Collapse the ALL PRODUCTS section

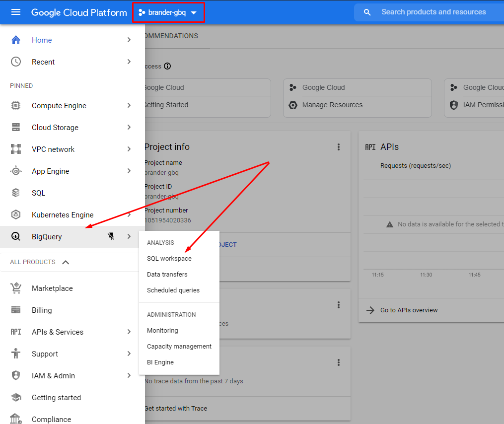tap(66, 262)
